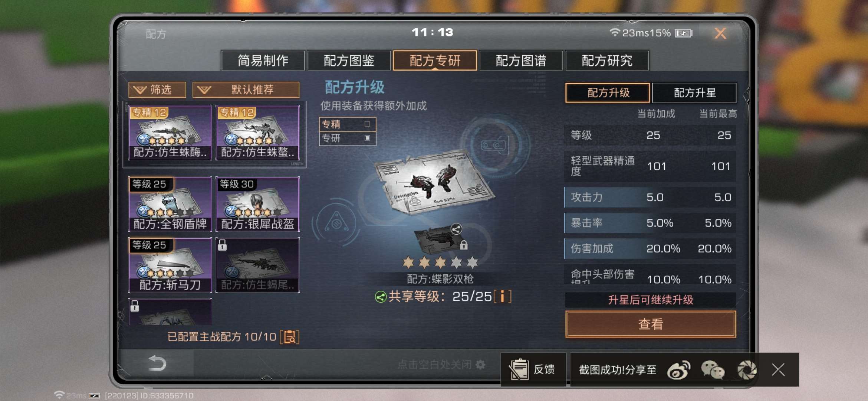This screenshot has width=868, height=401.
Task: Open the 配方研究 tab
Action: click(x=607, y=61)
